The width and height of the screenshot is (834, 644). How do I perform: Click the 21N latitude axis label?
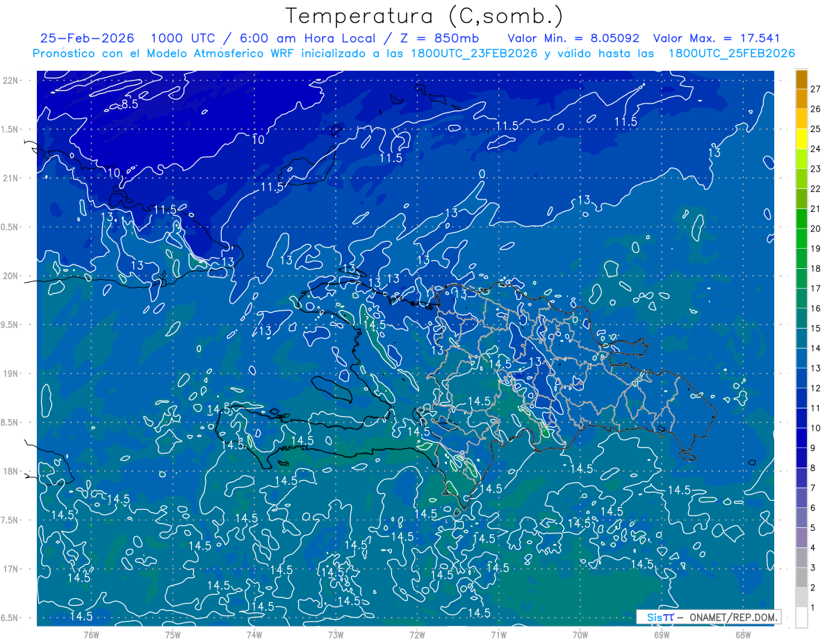[11, 178]
